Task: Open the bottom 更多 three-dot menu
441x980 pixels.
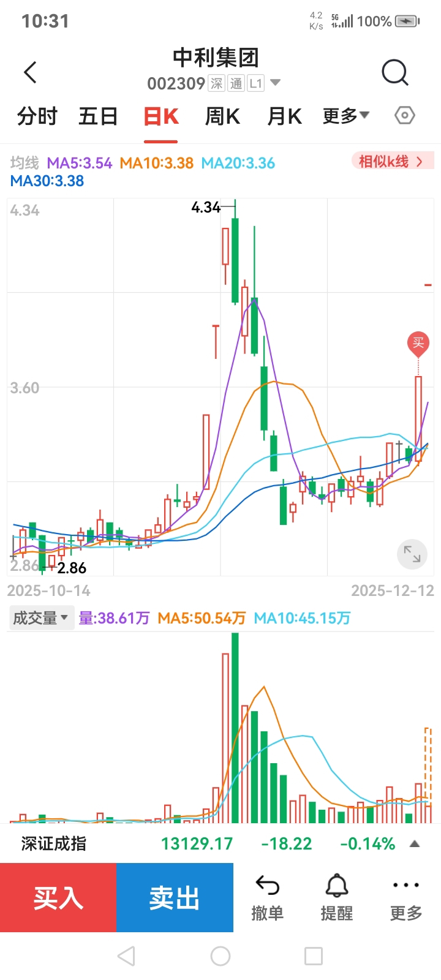Action: [x=406, y=899]
